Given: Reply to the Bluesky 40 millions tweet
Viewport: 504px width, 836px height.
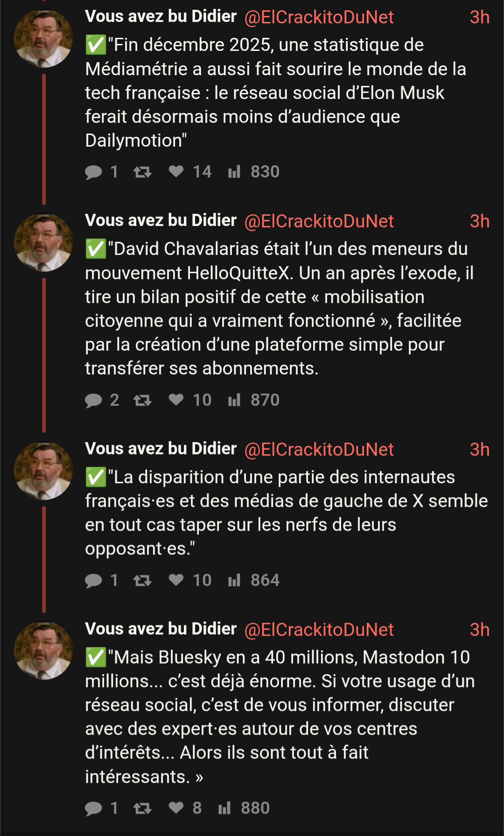Looking at the screenshot, I should tap(93, 809).
